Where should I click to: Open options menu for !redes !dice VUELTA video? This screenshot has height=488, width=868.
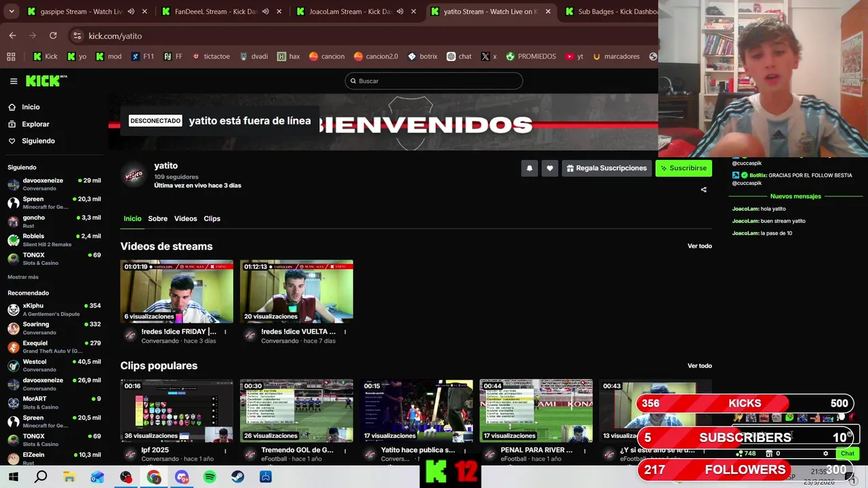pos(345,332)
